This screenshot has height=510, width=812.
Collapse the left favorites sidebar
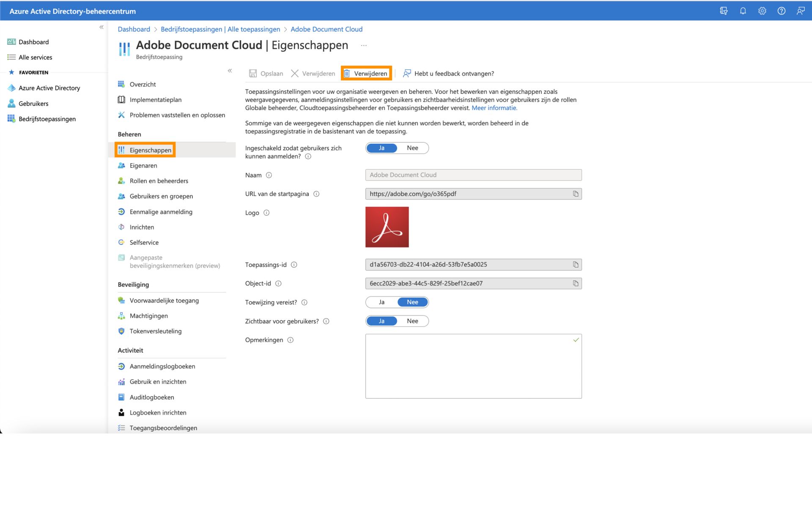pyautogui.click(x=101, y=27)
